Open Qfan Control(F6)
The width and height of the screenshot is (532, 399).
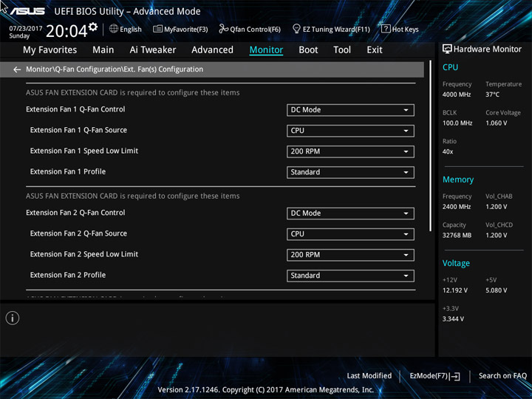[x=250, y=29]
